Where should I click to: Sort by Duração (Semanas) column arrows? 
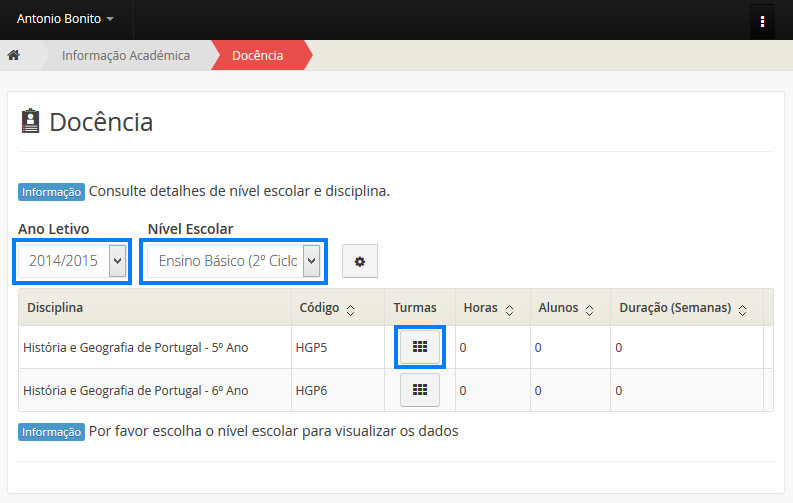point(742,309)
